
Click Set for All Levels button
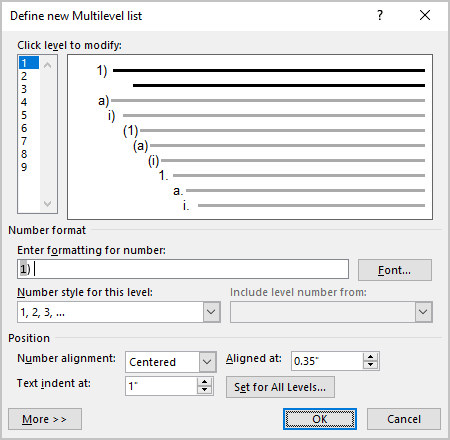pyautogui.click(x=280, y=387)
